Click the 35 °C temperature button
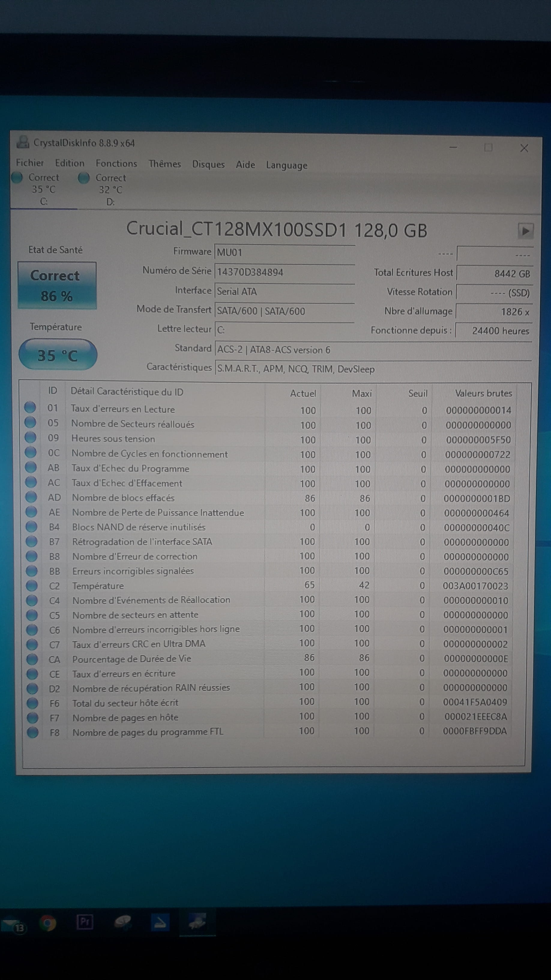 click(58, 355)
